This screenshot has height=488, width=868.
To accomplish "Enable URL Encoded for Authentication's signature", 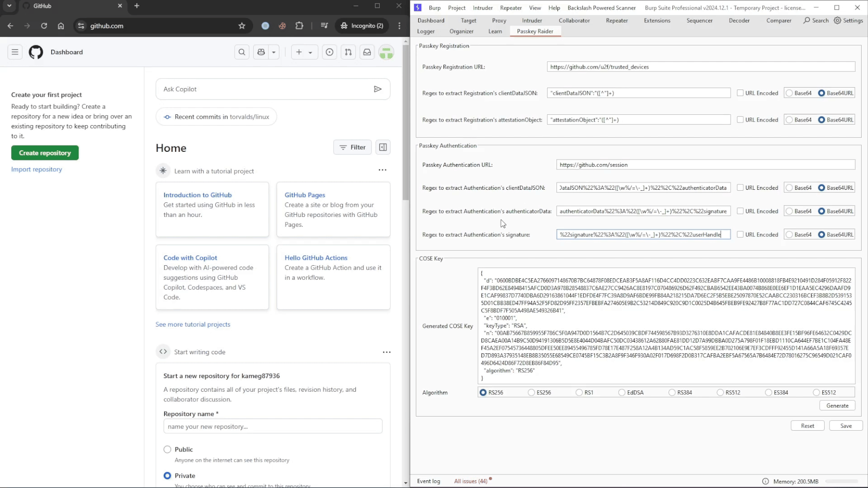I will pyautogui.click(x=740, y=235).
